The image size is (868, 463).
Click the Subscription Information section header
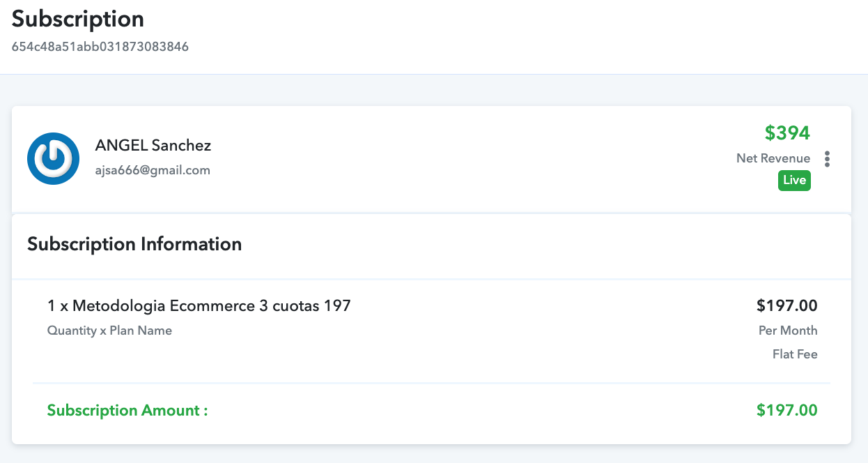(x=134, y=244)
